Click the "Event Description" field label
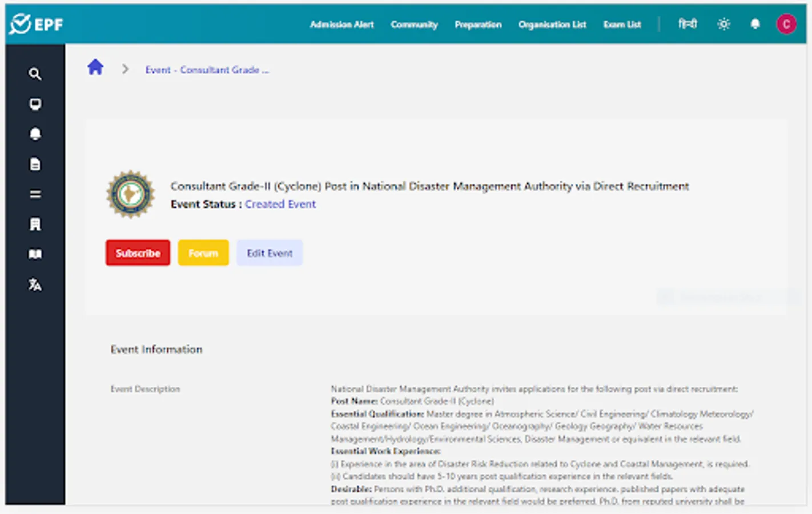This screenshot has width=812, height=514. [145, 389]
